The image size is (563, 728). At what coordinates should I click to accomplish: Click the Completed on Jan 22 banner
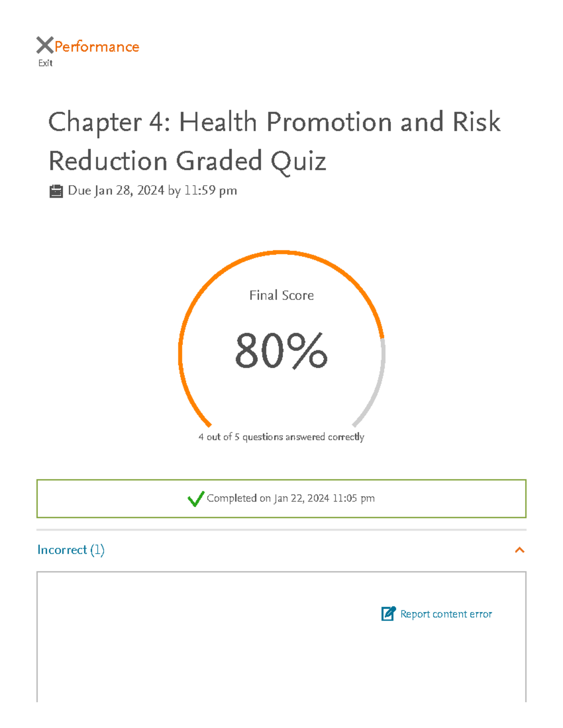tap(281, 498)
